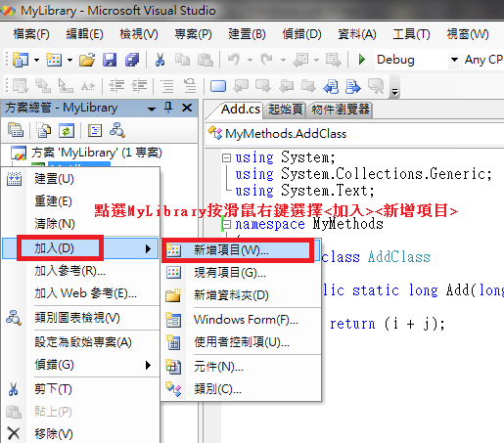This screenshot has width=504, height=443.
Task: Open the 偵錯(D) menu
Action: point(301,34)
